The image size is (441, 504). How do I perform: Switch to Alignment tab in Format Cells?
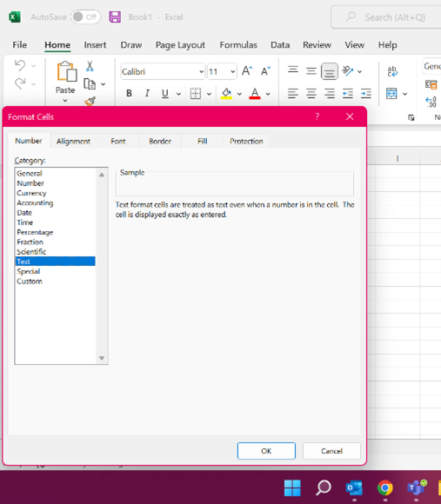pos(73,141)
